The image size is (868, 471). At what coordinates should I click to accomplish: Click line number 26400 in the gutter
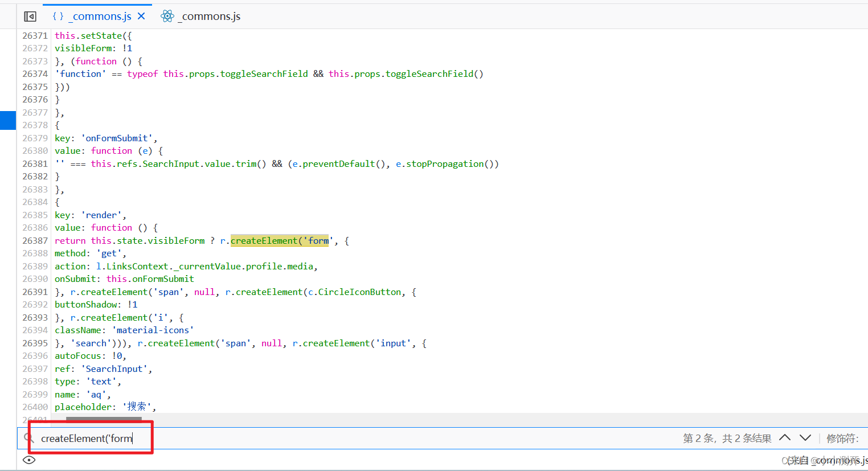35,407
